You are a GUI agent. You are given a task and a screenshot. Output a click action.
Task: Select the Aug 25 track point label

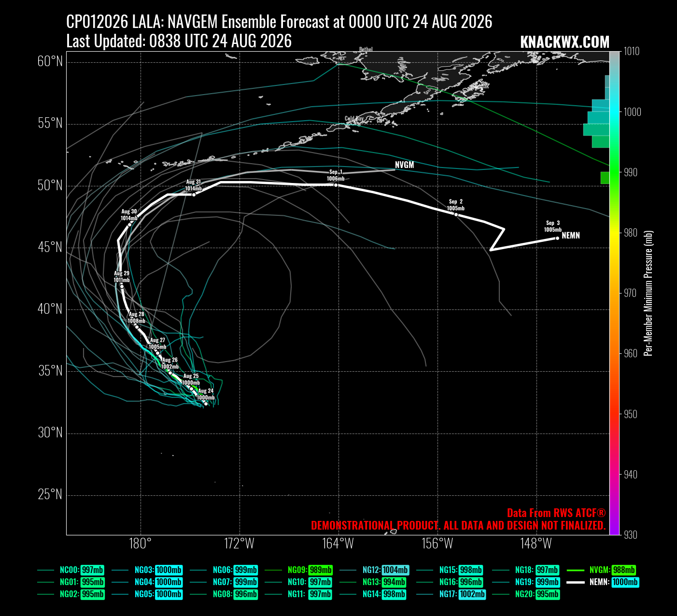pyautogui.click(x=191, y=379)
